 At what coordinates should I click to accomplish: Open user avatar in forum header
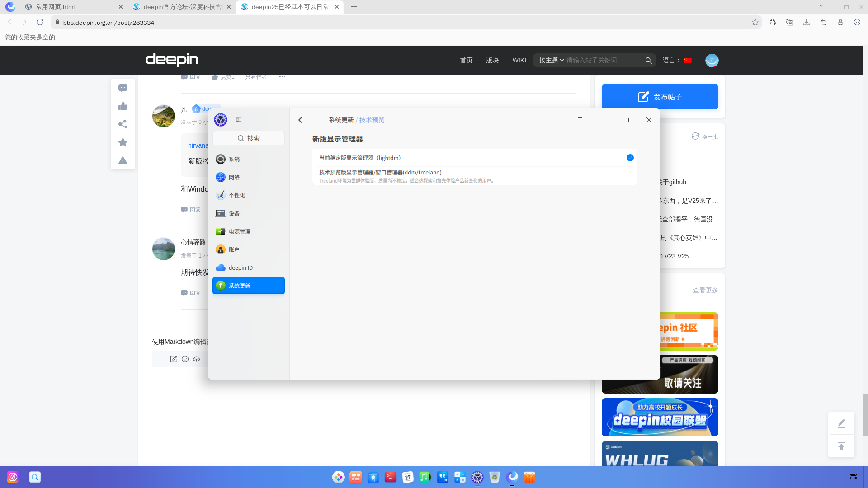point(712,60)
